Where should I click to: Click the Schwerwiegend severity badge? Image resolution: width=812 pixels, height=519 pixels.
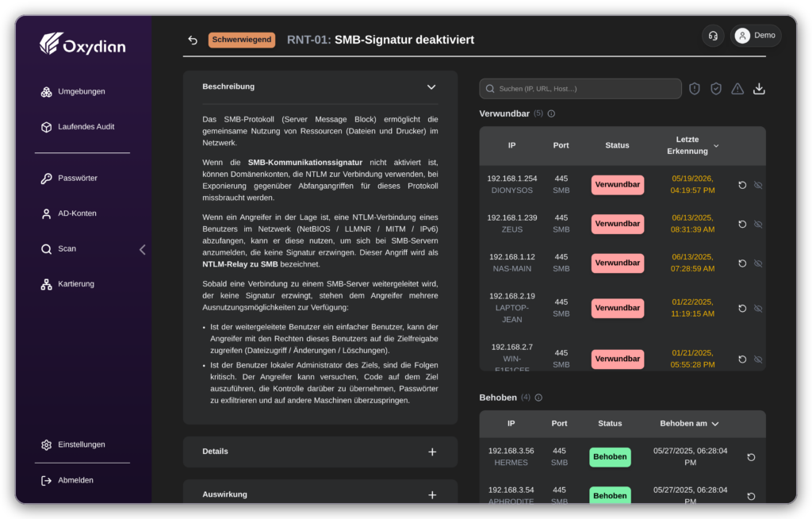click(241, 40)
